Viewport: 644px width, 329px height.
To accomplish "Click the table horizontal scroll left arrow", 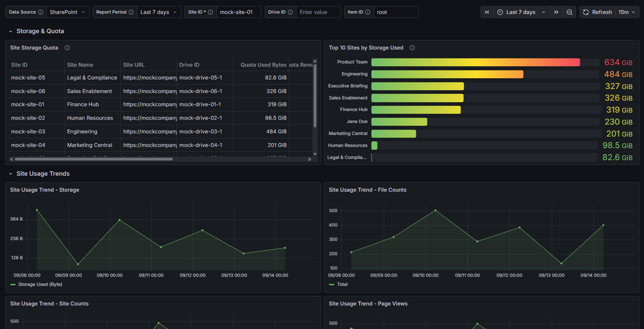I will tap(11, 159).
